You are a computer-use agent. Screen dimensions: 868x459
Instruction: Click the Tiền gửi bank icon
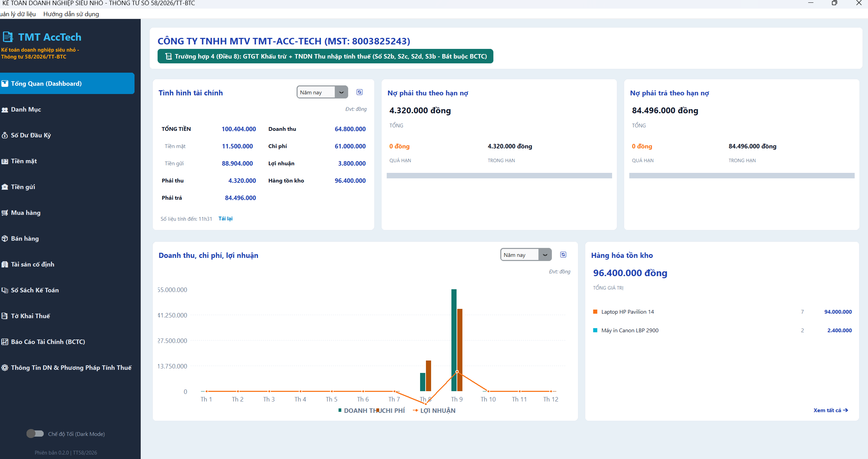click(5, 187)
